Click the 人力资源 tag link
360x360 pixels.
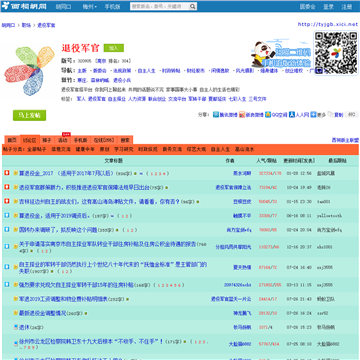click(x=137, y=99)
